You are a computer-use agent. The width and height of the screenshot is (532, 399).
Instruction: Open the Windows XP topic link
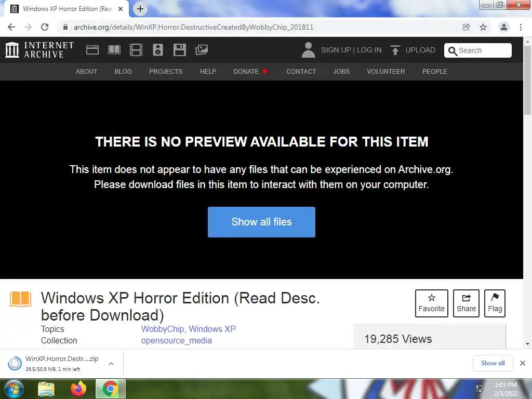(212, 329)
